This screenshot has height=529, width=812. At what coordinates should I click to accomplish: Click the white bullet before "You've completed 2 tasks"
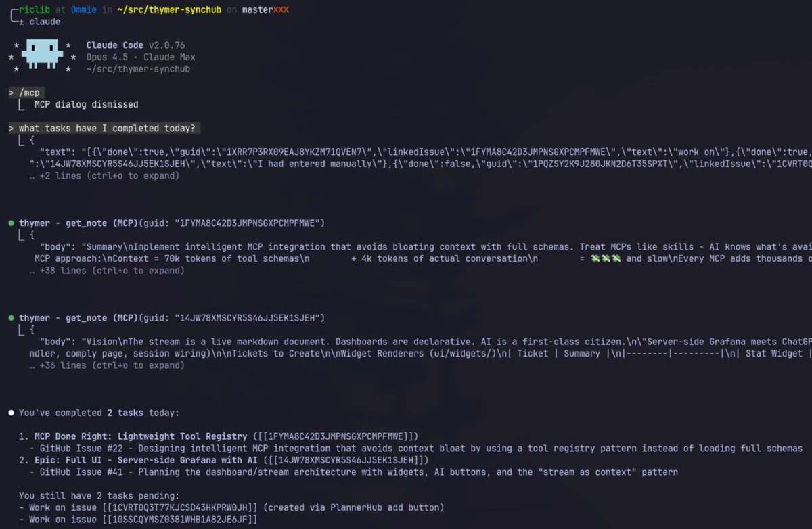click(x=12, y=412)
